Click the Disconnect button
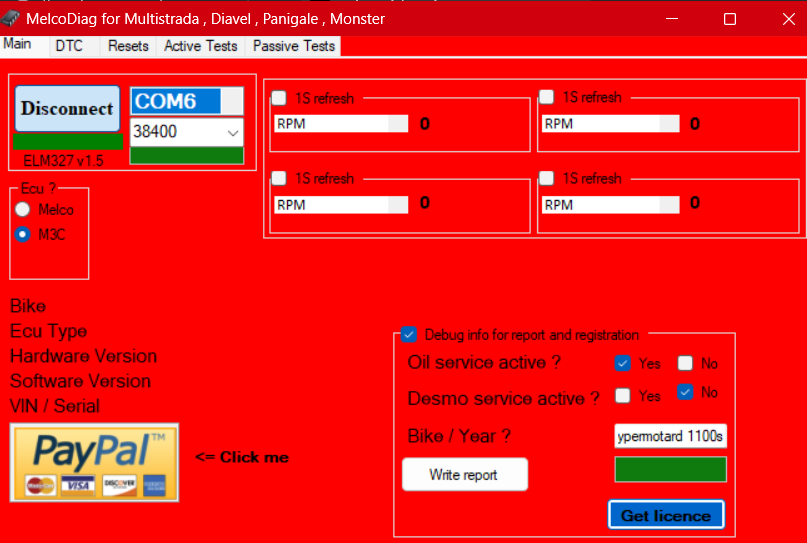The width and height of the screenshot is (807, 543). tap(67, 109)
